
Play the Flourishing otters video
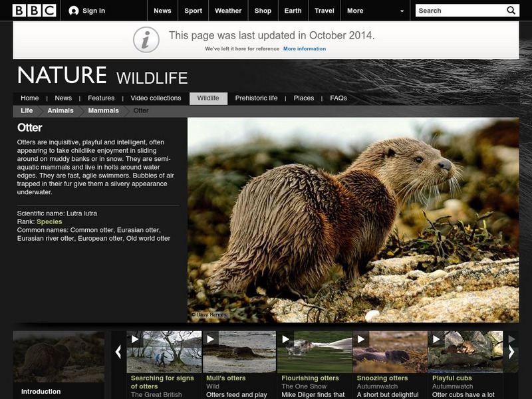tap(287, 339)
